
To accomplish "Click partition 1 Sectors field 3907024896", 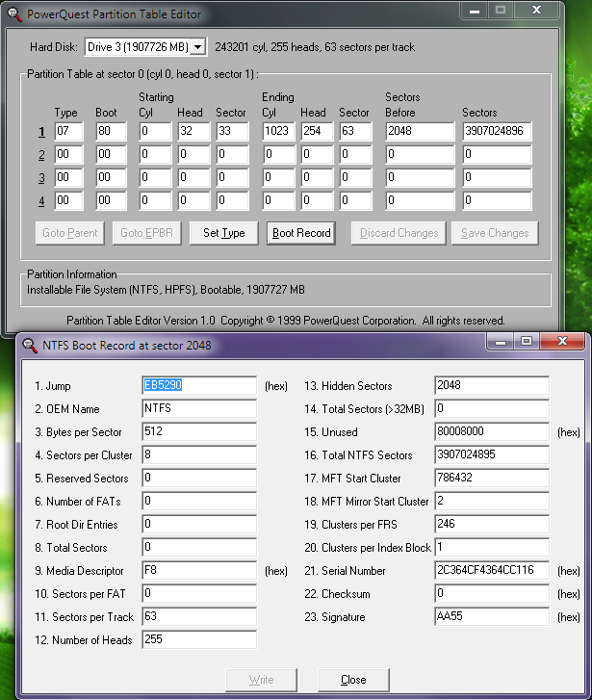I will (497, 131).
